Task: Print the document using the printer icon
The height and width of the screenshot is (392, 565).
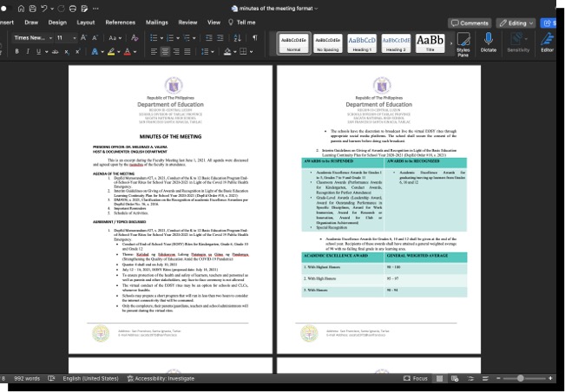Action: coord(72,9)
